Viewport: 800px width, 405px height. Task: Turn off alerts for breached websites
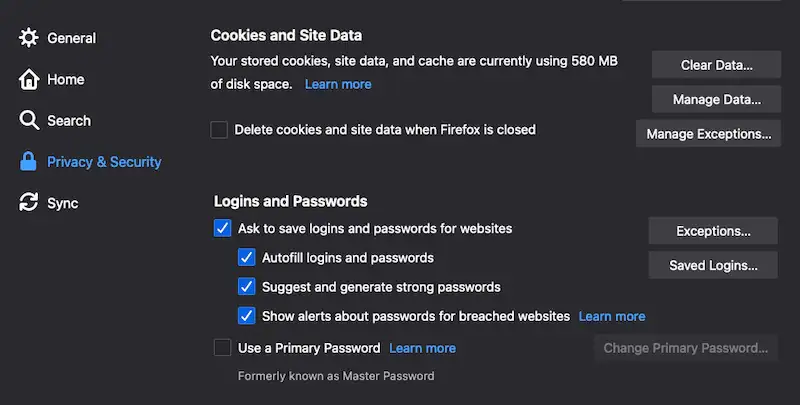point(246,316)
